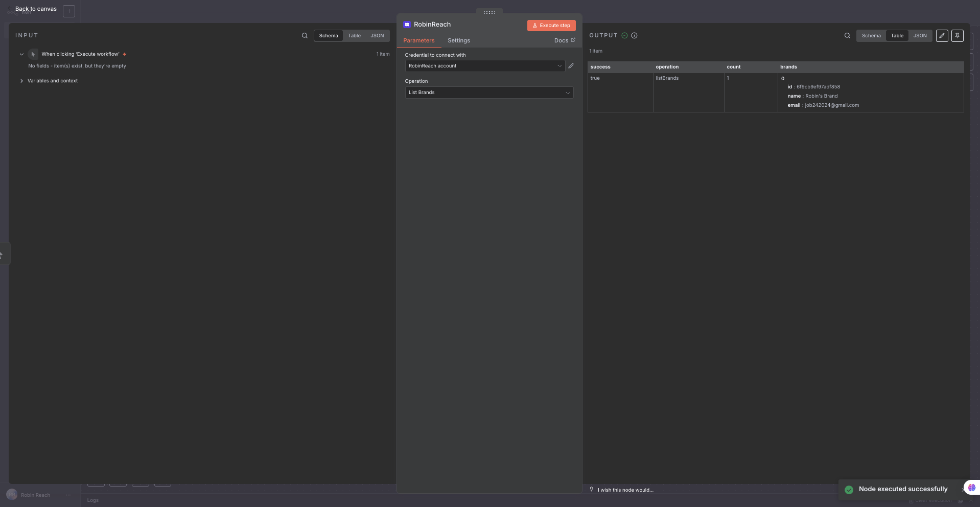Open the Parameters tab

419,41
